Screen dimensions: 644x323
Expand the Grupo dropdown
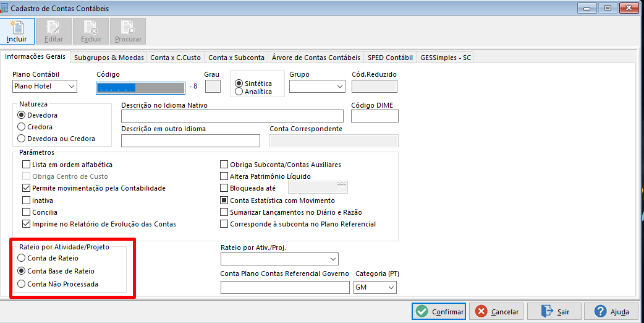tap(317, 86)
